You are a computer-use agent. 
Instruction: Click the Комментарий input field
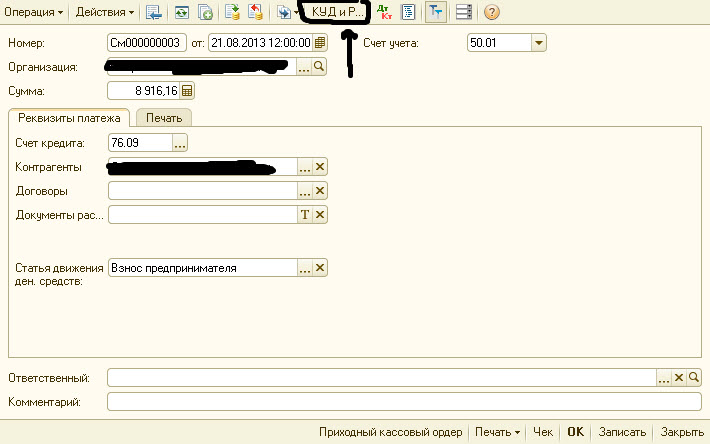click(x=404, y=402)
